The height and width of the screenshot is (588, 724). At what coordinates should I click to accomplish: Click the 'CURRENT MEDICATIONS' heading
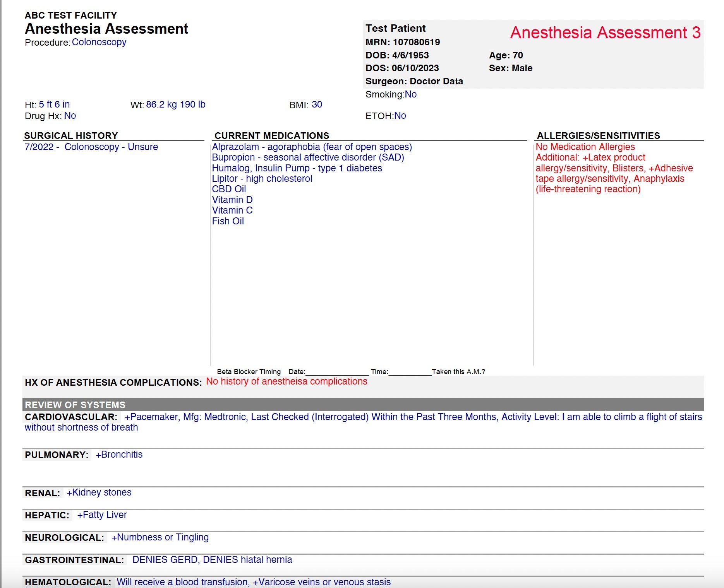(272, 136)
